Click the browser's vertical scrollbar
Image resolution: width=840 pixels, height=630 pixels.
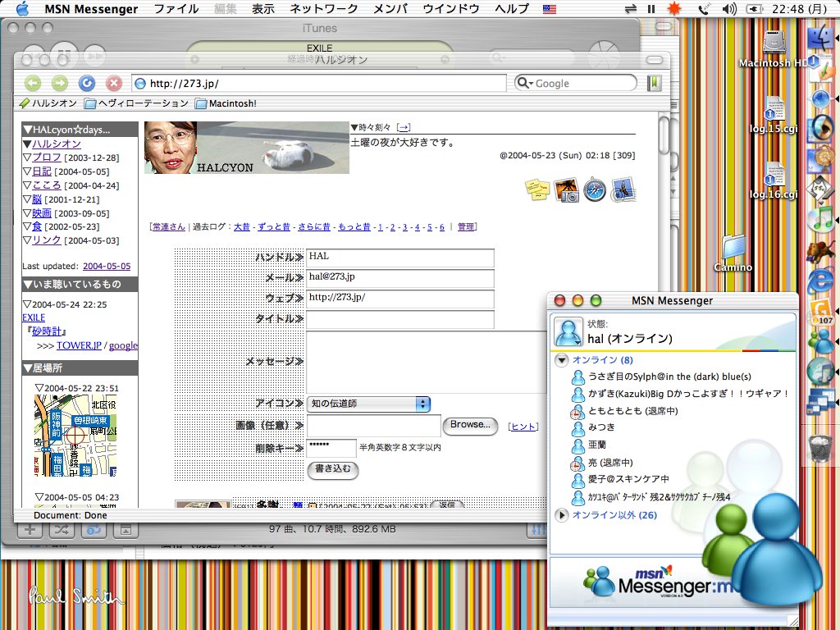coord(664,311)
